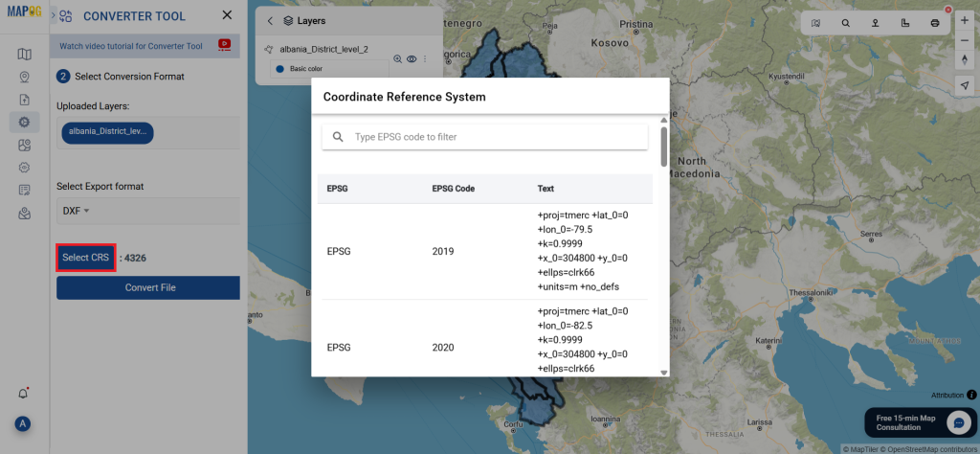980x454 pixels.
Task: Open the settings gear icon in the sidebar
Action: click(24, 168)
